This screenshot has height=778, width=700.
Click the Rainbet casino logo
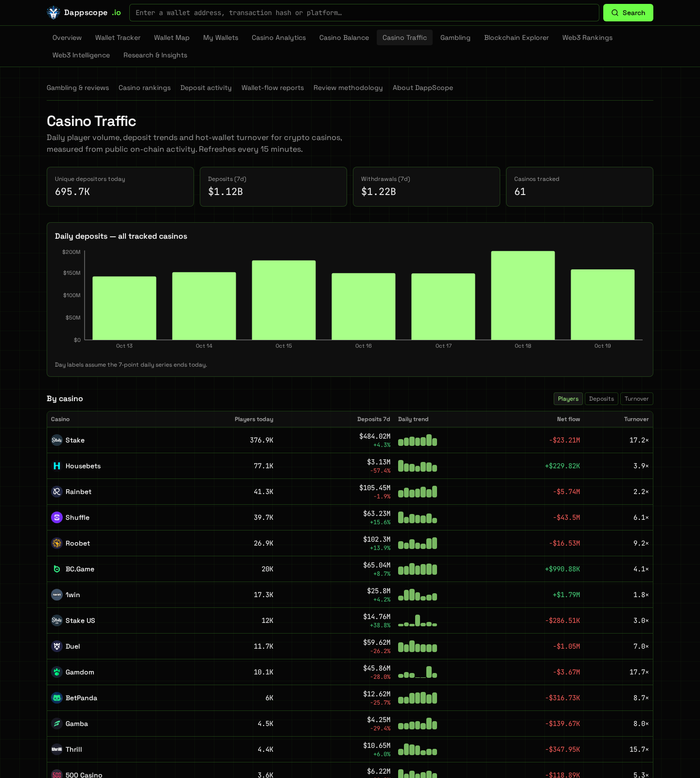point(57,492)
